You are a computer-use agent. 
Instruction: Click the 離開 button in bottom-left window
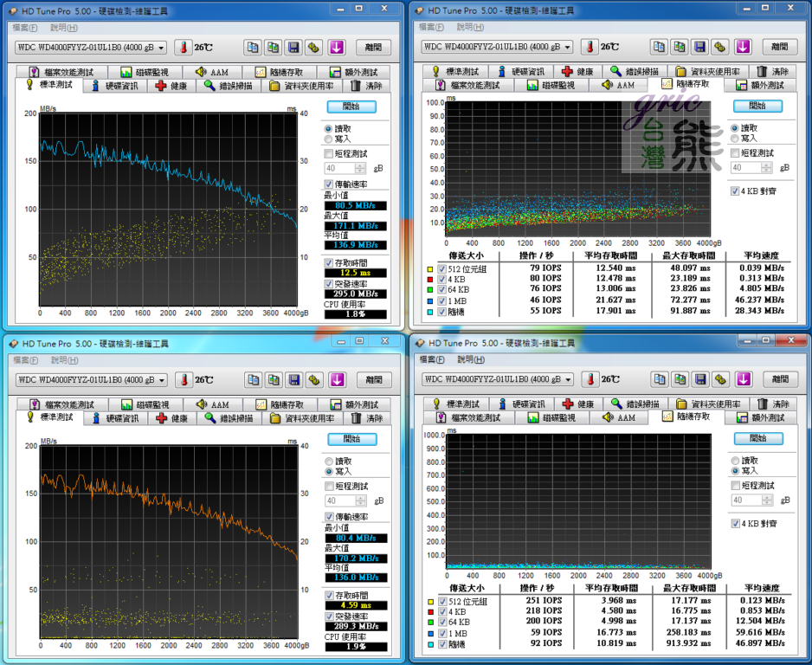pos(373,380)
